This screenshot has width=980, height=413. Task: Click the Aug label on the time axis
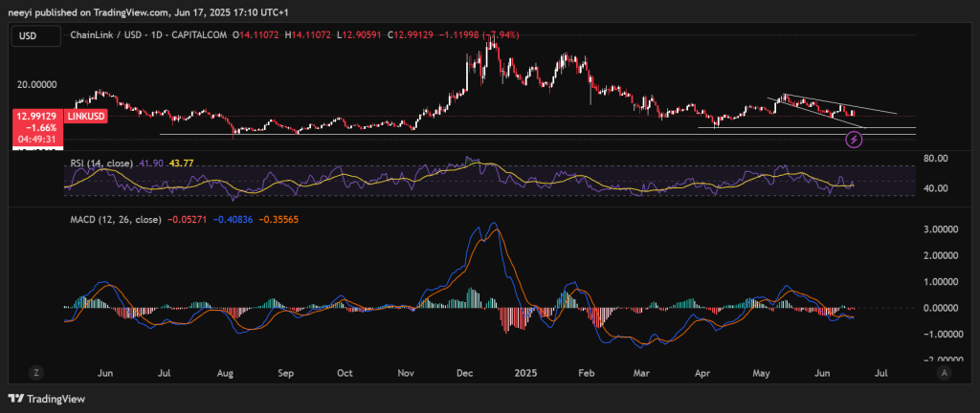226,371
